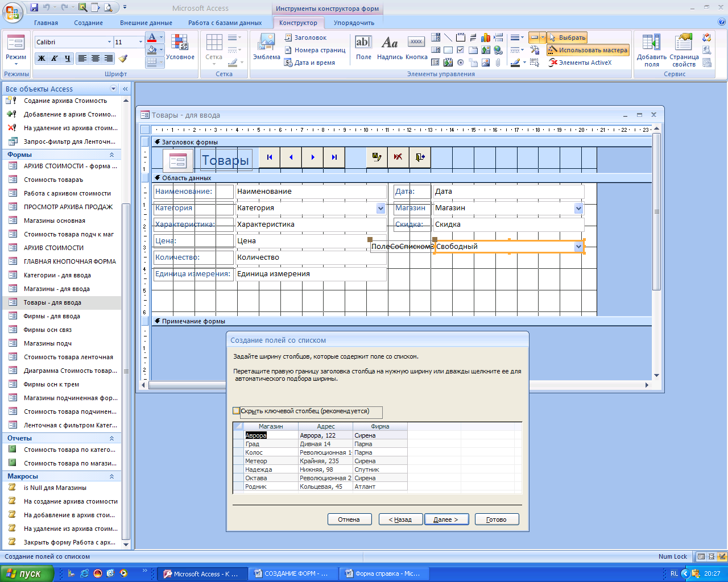Switch to the Упорядочить ribbon tab
Screen dimensions: 728x582
pyautogui.click(x=354, y=23)
